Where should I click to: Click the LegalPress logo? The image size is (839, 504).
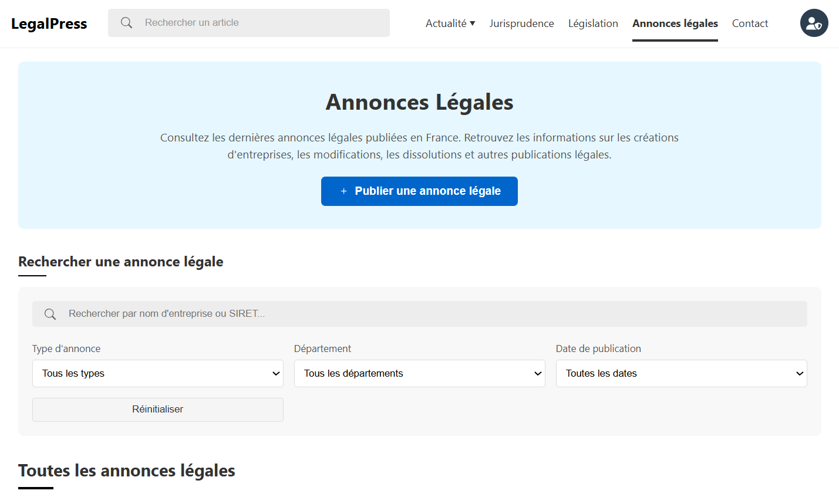pyautogui.click(x=49, y=23)
